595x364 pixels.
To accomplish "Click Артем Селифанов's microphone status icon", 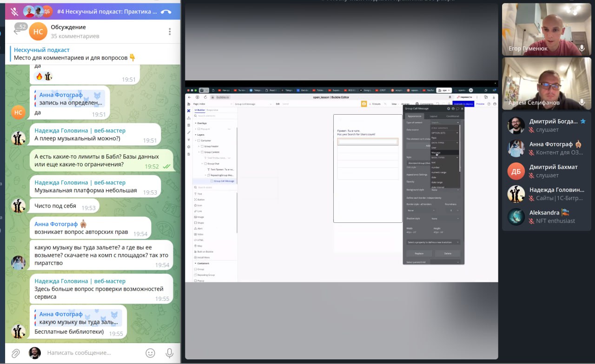I will pyautogui.click(x=582, y=102).
